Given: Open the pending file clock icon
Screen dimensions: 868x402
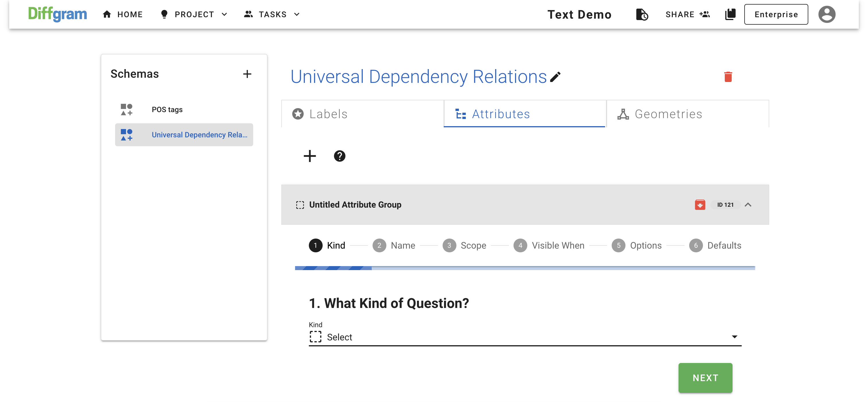Looking at the screenshot, I should [x=642, y=14].
